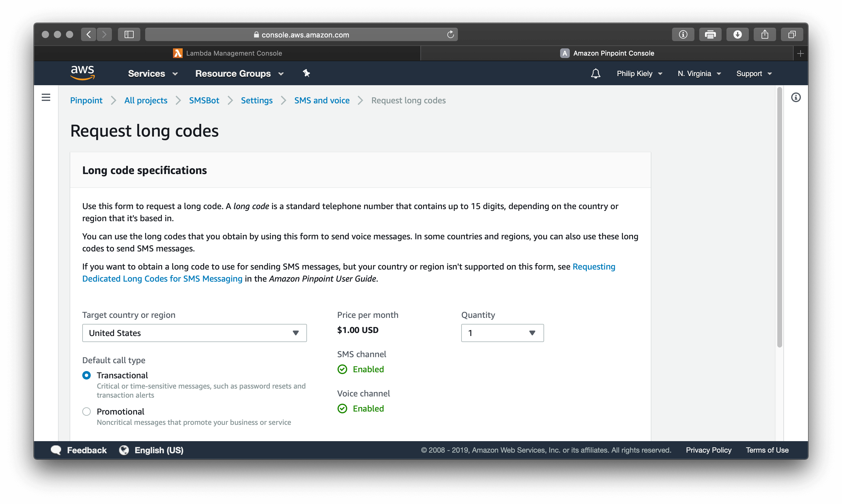The image size is (842, 504).
Task: Click the Request long codes heading
Action: pyautogui.click(x=145, y=131)
